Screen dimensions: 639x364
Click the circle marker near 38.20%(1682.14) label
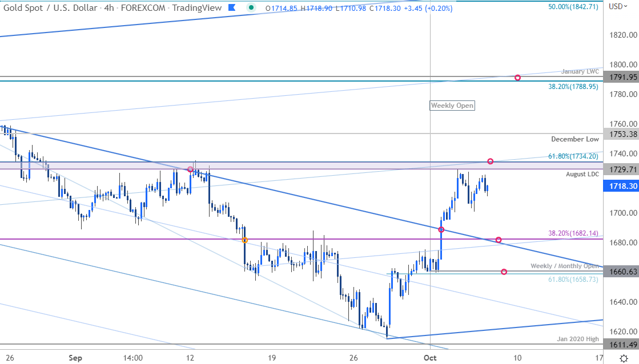click(x=499, y=240)
